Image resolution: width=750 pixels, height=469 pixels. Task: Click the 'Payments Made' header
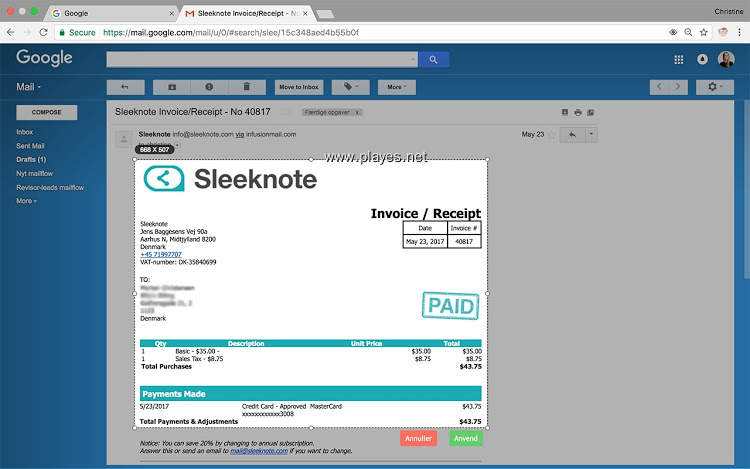click(311, 394)
